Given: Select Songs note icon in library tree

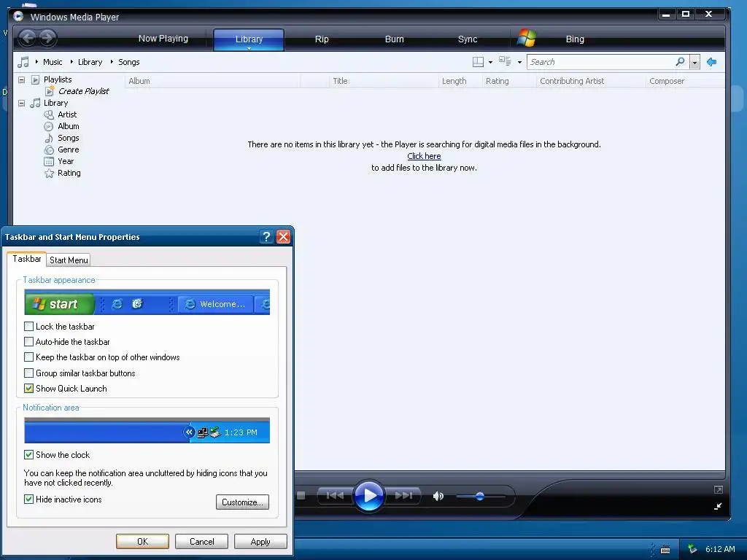Looking at the screenshot, I should (49, 138).
